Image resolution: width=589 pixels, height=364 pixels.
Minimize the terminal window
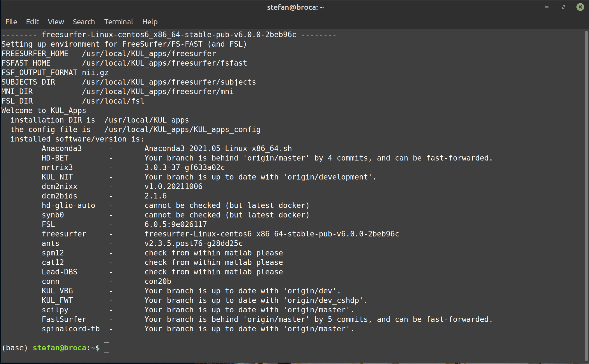547,7
